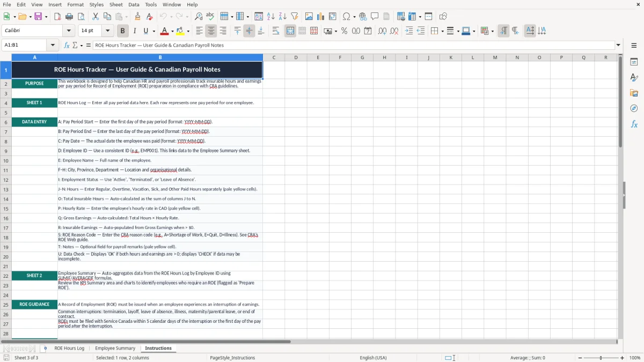Viewport: 644px width, 362px height.
Task: Click Add Decimal Place icon
Action: click(382, 31)
